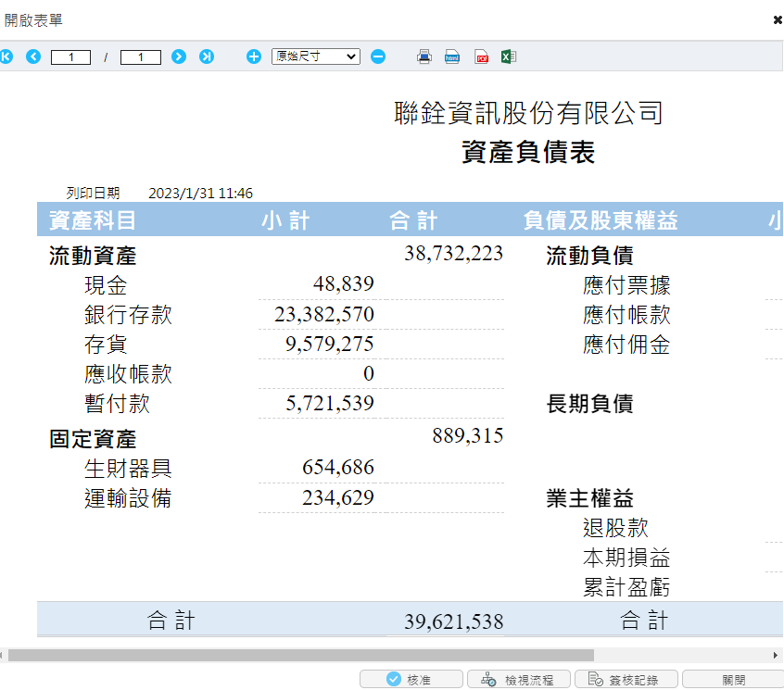This screenshot has width=784, height=690.
Task: Click the report title 資產負債表
Action: pyautogui.click(x=528, y=152)
